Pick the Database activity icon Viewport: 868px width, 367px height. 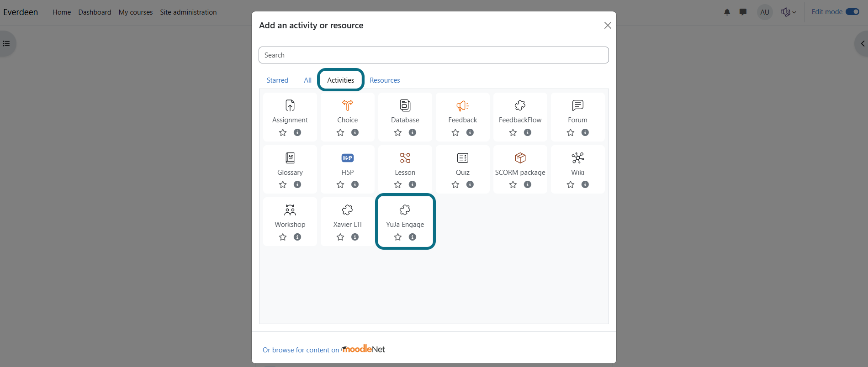click(405, 105)
